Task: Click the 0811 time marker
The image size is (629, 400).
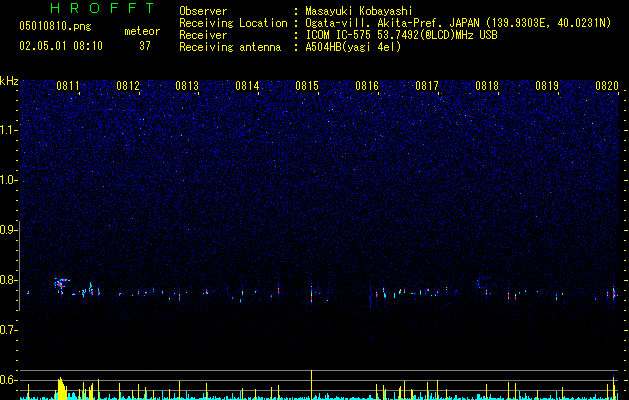Action: pyautogui.click(x=68, y=86)
